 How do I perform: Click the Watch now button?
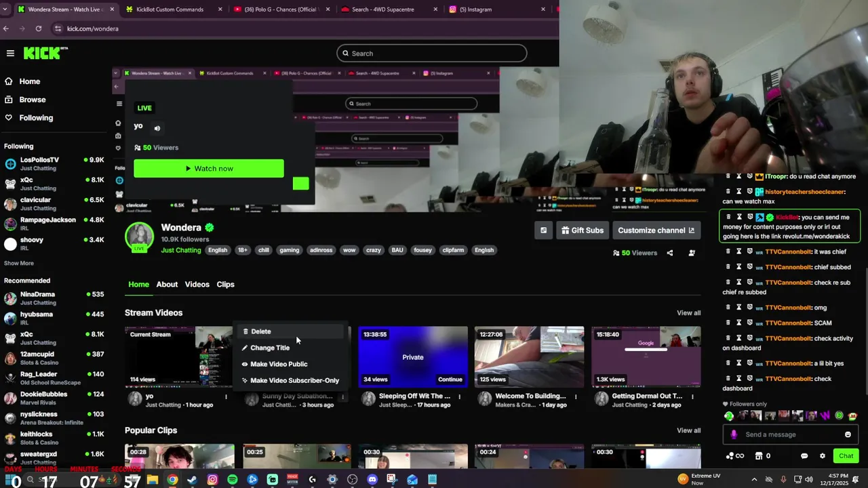[x=209, y=169]
